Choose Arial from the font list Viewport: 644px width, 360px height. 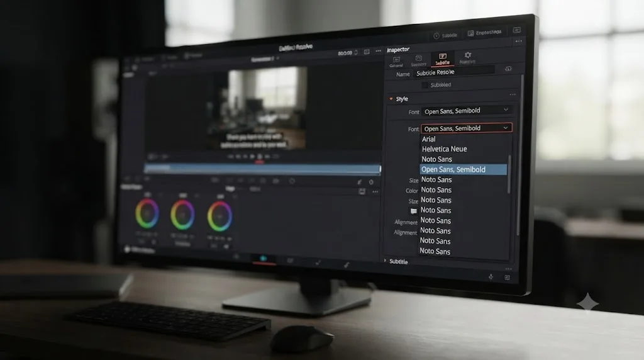click(428, 139)
